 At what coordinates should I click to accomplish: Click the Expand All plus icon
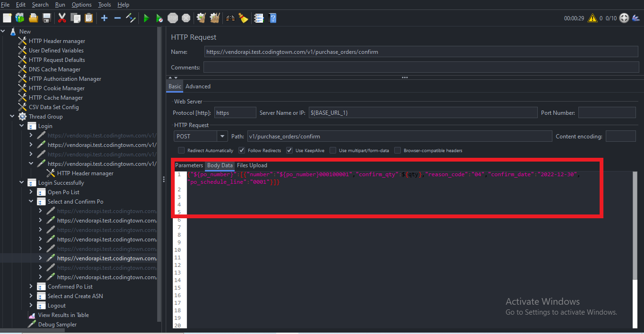coord(104,18)
